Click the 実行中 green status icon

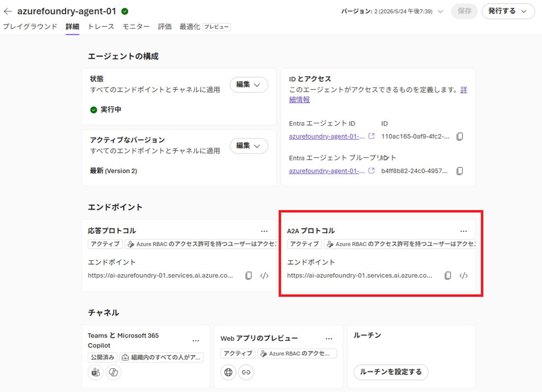click(x=93, y=110)
